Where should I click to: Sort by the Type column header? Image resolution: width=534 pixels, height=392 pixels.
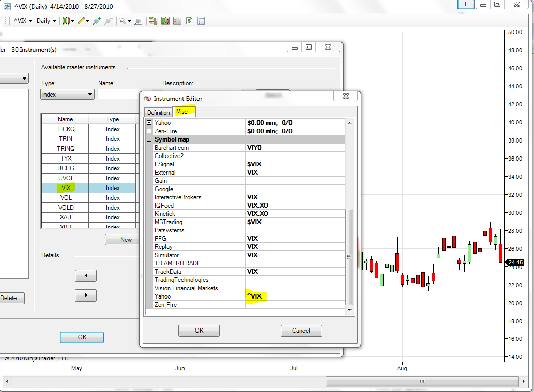[112, 119]
